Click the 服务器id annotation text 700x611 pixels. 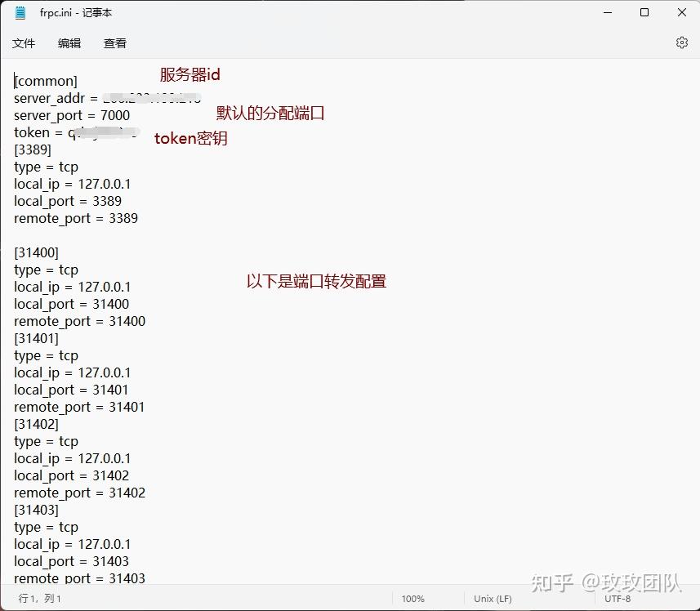click(189, 74)
